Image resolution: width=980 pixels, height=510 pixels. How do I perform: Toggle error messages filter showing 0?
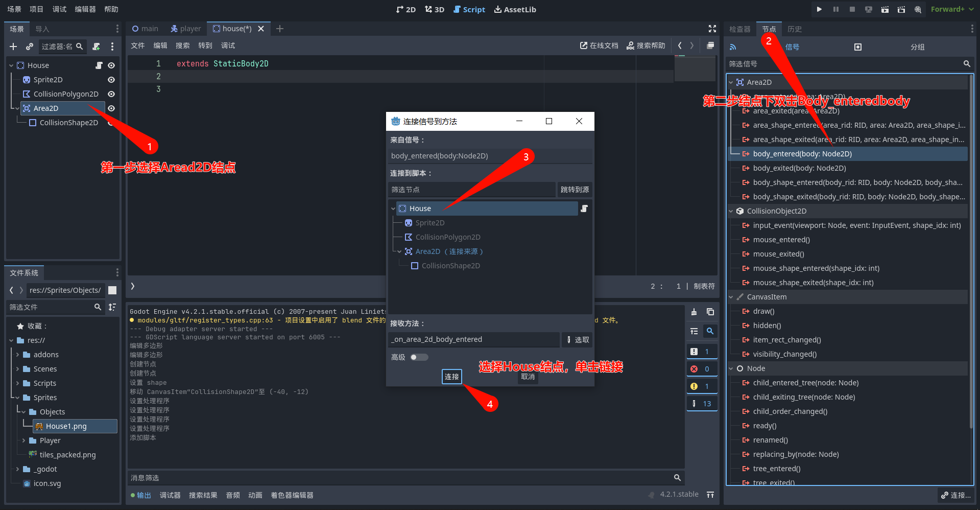702,369
